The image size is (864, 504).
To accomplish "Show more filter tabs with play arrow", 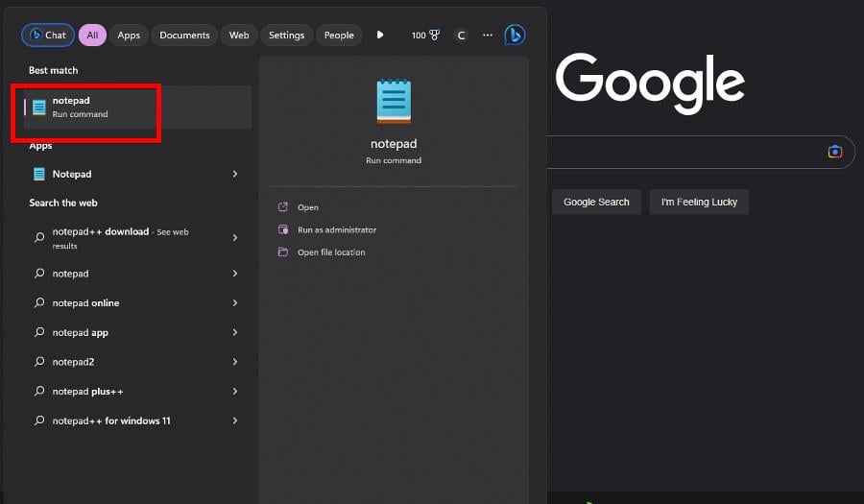I will coord(380,35).
